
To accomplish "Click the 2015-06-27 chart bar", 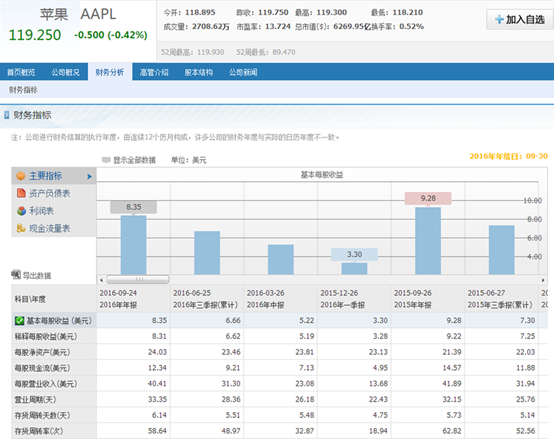I will (x=502, y=250).
